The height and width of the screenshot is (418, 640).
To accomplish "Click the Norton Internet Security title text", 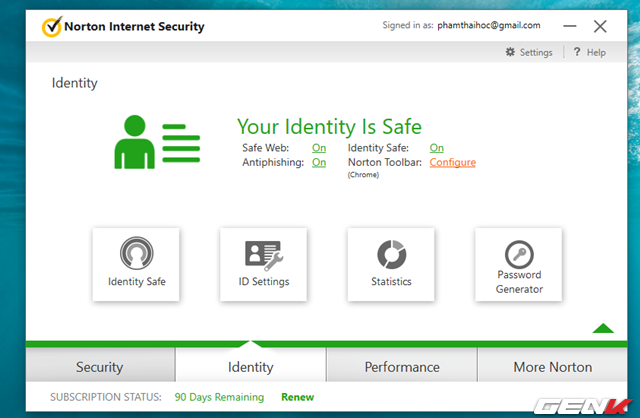I will click(x=134, y=27).
